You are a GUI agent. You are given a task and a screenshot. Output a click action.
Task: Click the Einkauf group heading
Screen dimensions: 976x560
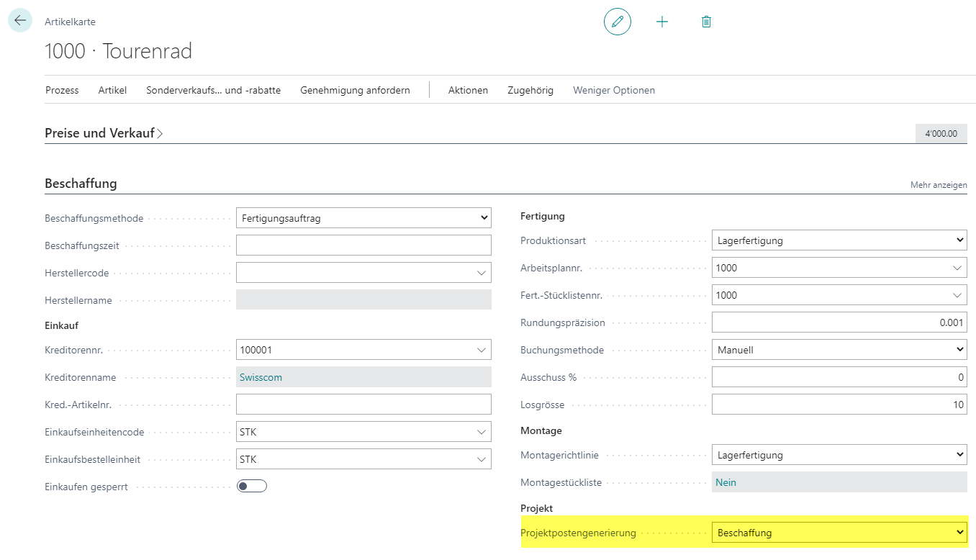(x=61, y=325)
